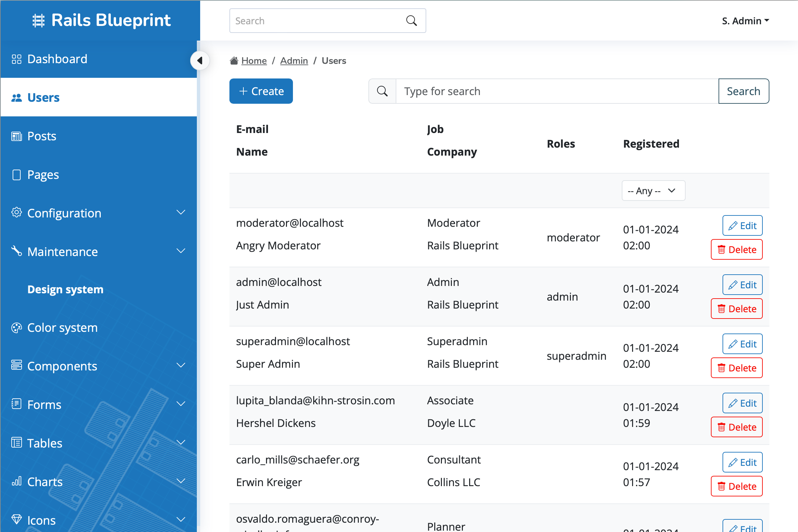Collapse the Tables section chevron

181,443
